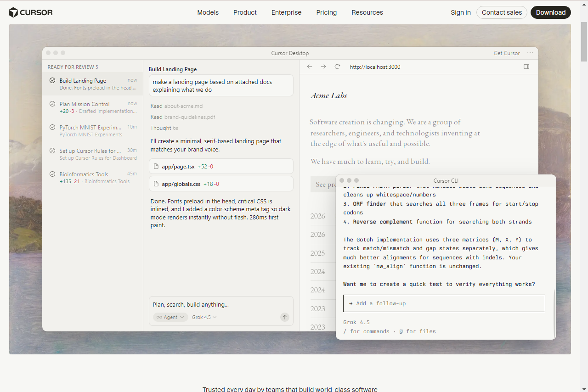Click the checkmark icon beside Bioinformatics Tools
The width and height of the screenshot is (588, 392).
pyautogui.click(x=52, y=174)
